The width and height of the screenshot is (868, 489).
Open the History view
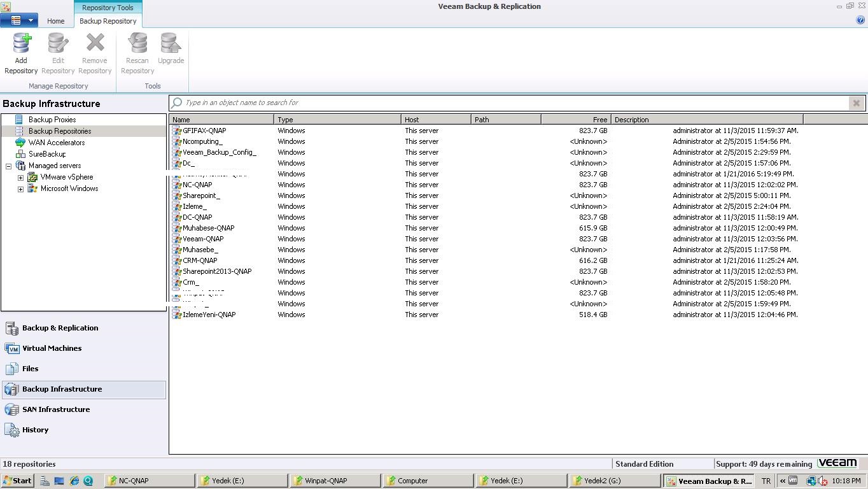coord(35,430)
